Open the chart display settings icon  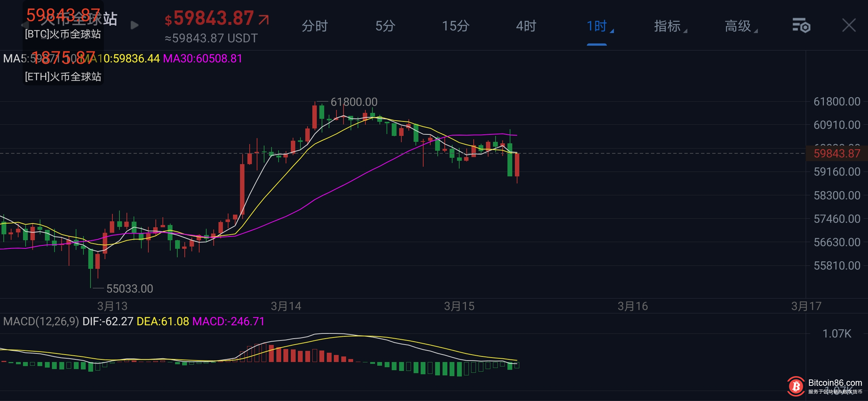801,26
